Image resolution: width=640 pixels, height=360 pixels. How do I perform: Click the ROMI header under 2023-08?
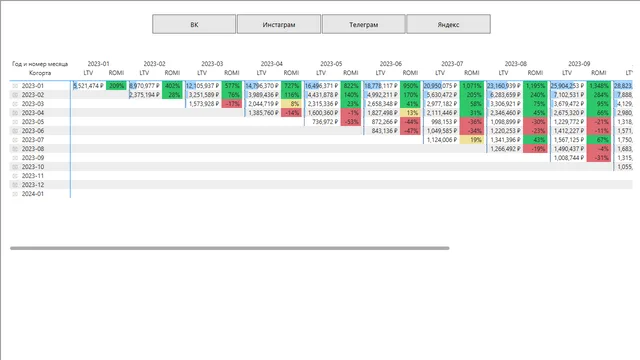pos(535,73)
